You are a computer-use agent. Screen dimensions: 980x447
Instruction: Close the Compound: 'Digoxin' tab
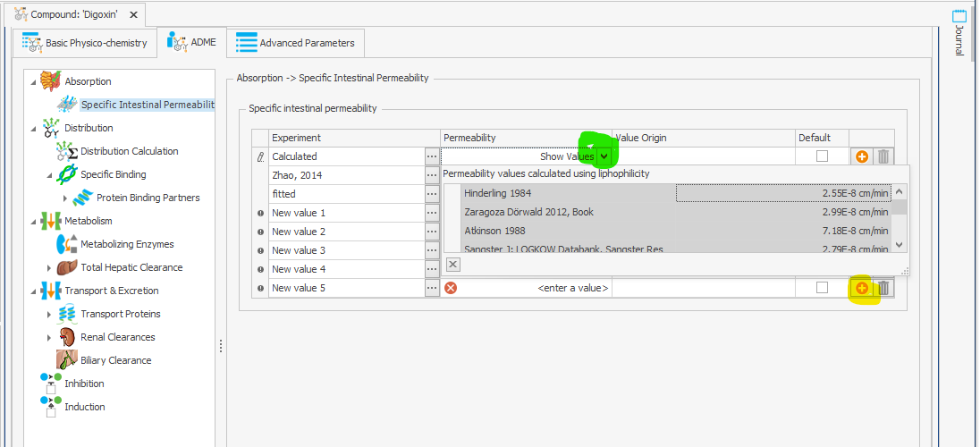[x=135, y=13]
